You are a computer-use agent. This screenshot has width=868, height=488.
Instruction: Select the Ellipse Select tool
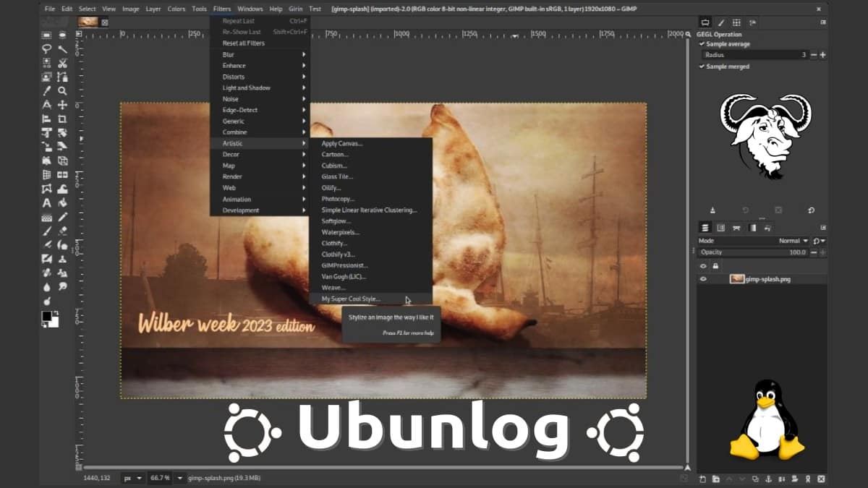click(62, 34)
